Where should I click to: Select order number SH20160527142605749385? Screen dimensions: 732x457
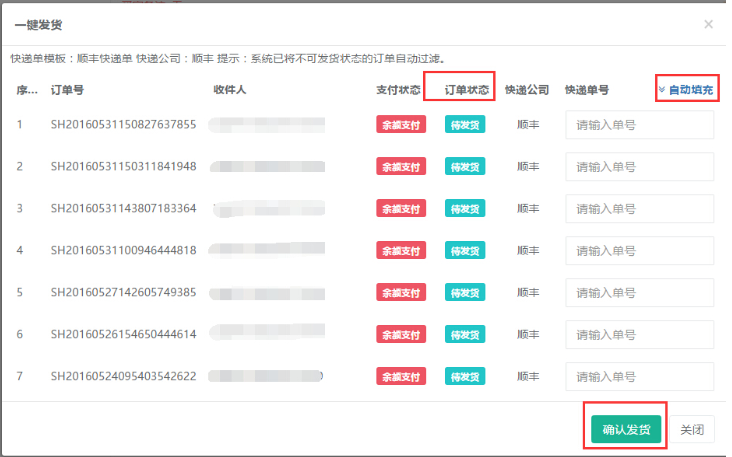[x=123, y=293]
